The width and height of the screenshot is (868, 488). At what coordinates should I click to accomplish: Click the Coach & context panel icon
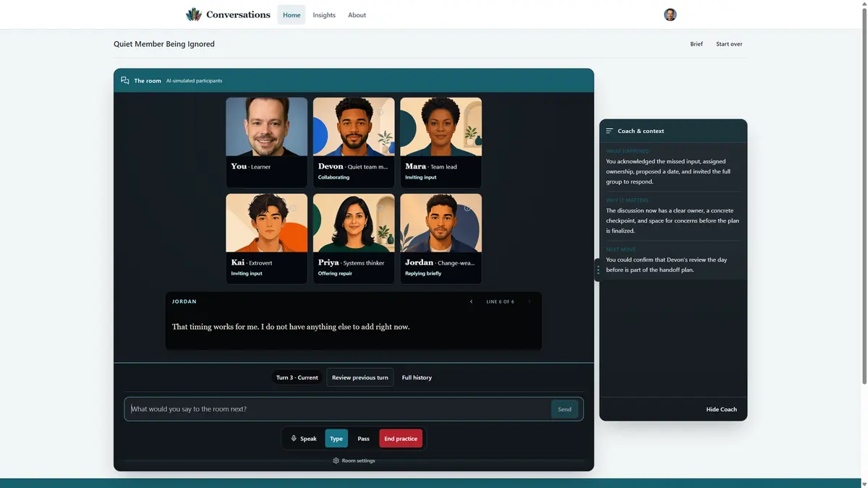click(x=609, y=131)
